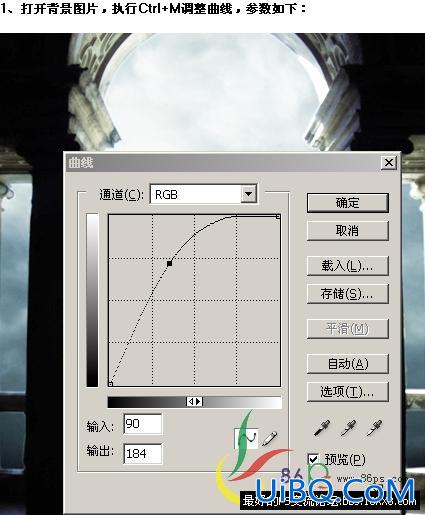Click the 取消 button
The image size is (425, 515).
pyautogui.click(x=348, y=230)
